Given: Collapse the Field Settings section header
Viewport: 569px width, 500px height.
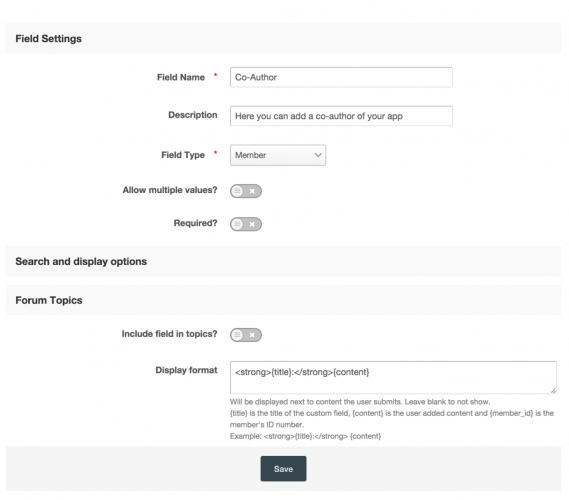Looking at the screenshot, I should [283, 38].
